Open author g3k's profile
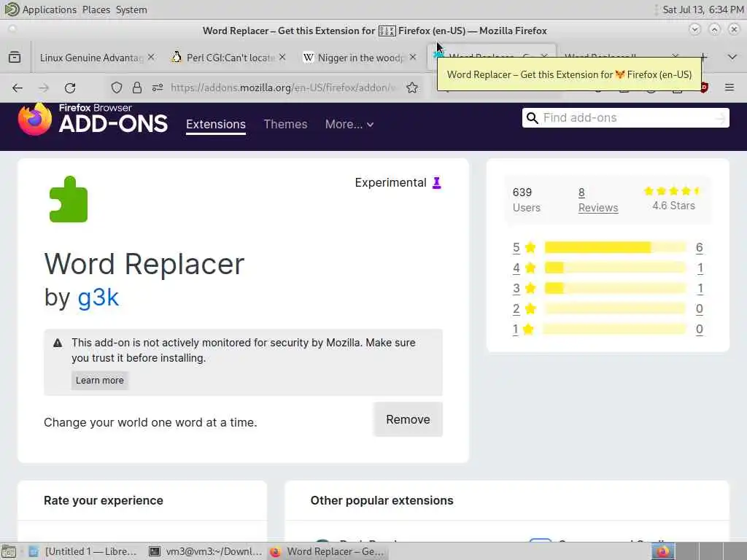747x560 pixels. (x=98, y=297)
